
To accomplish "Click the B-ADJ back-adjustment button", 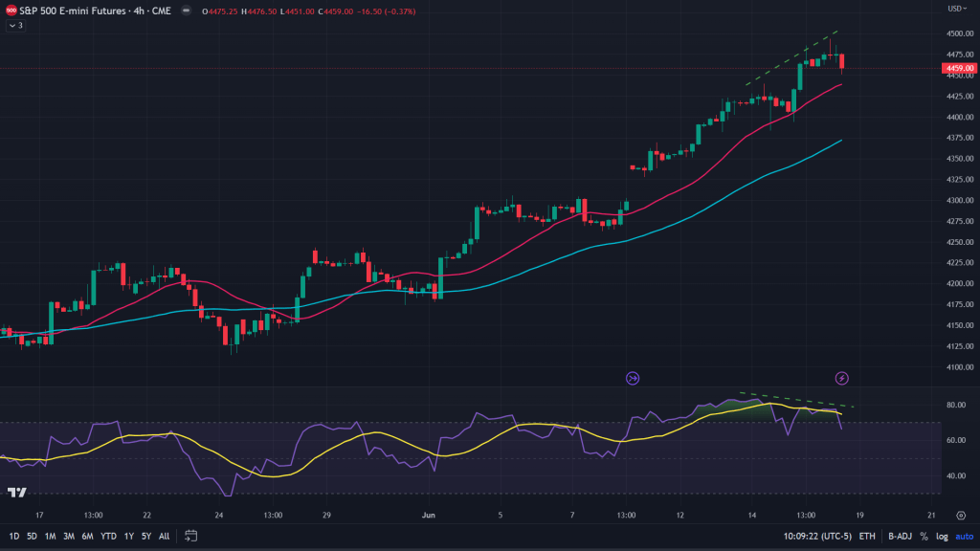I will [899, 537].
